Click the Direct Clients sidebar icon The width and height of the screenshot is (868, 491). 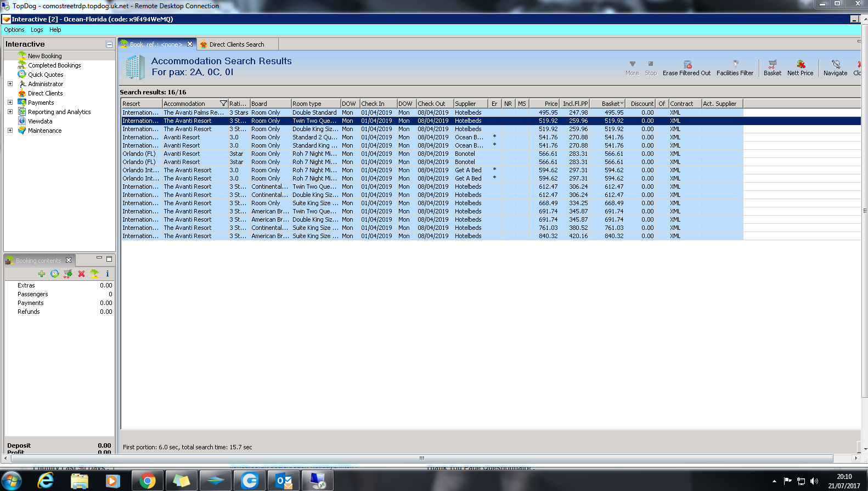click(x=22, y=93)
